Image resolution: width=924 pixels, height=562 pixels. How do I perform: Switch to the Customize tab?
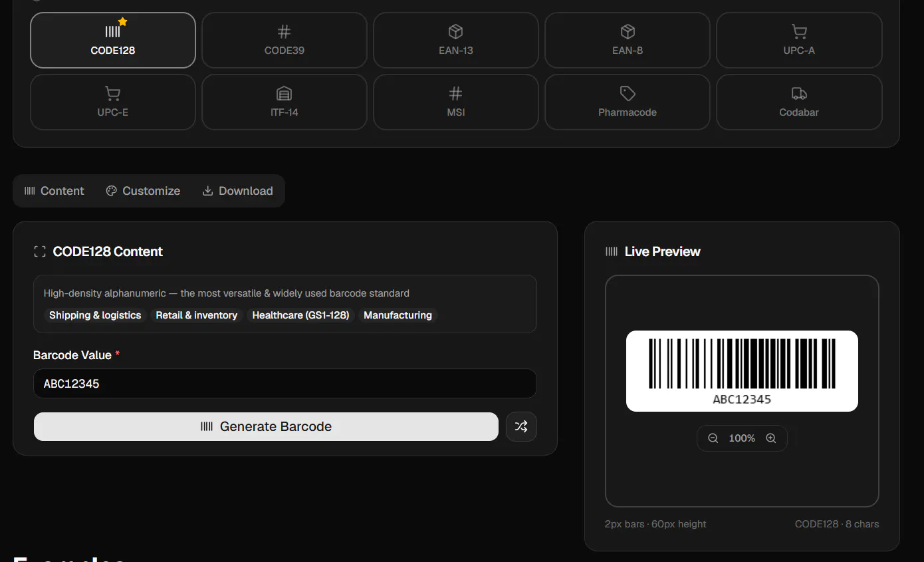(143, 191)
